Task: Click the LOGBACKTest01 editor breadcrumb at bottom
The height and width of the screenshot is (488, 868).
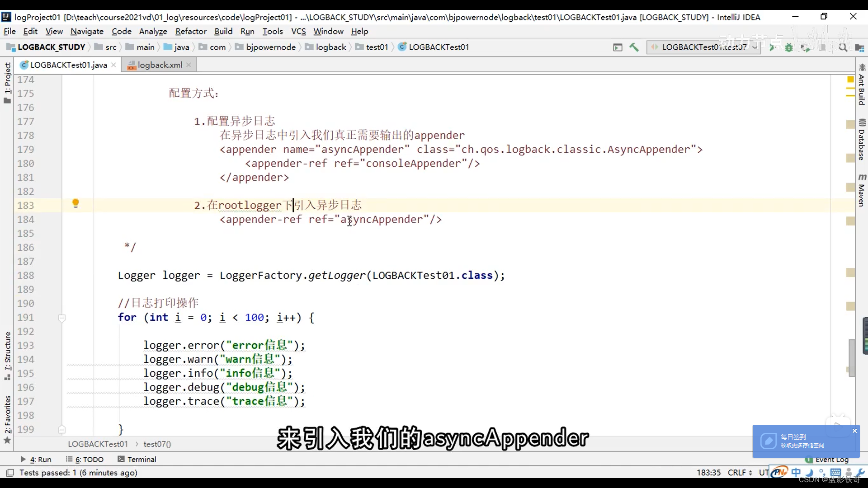Action: (x=98, y=444)
